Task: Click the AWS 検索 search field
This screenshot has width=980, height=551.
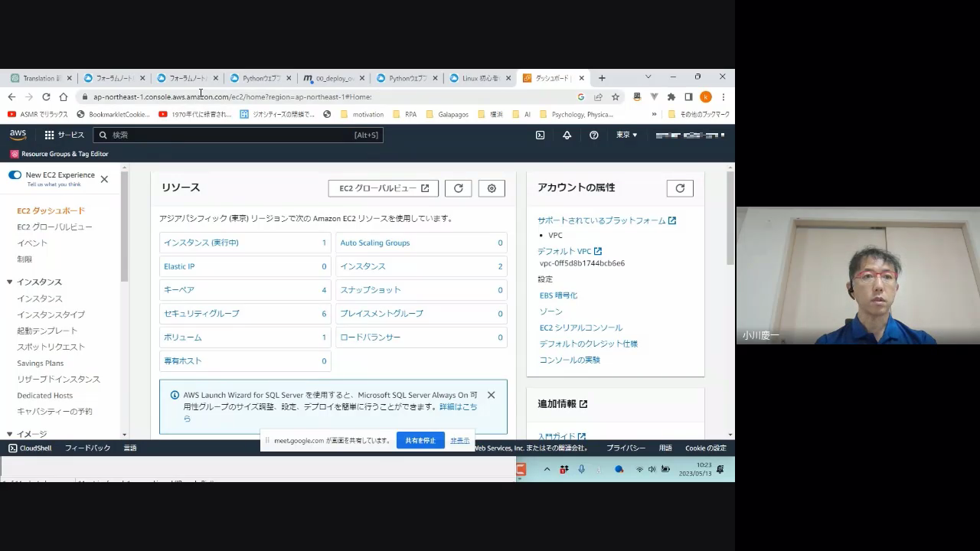Action: tap(230, 135)
